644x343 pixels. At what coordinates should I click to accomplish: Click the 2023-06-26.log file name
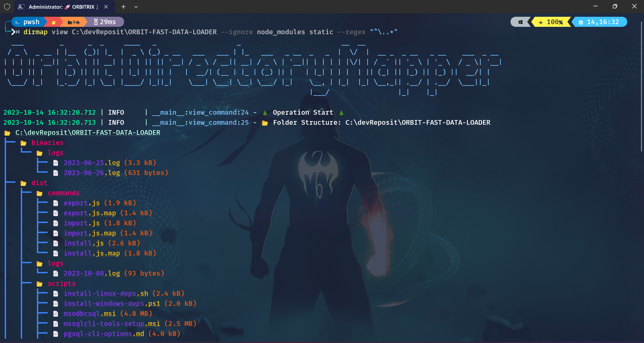92,173
